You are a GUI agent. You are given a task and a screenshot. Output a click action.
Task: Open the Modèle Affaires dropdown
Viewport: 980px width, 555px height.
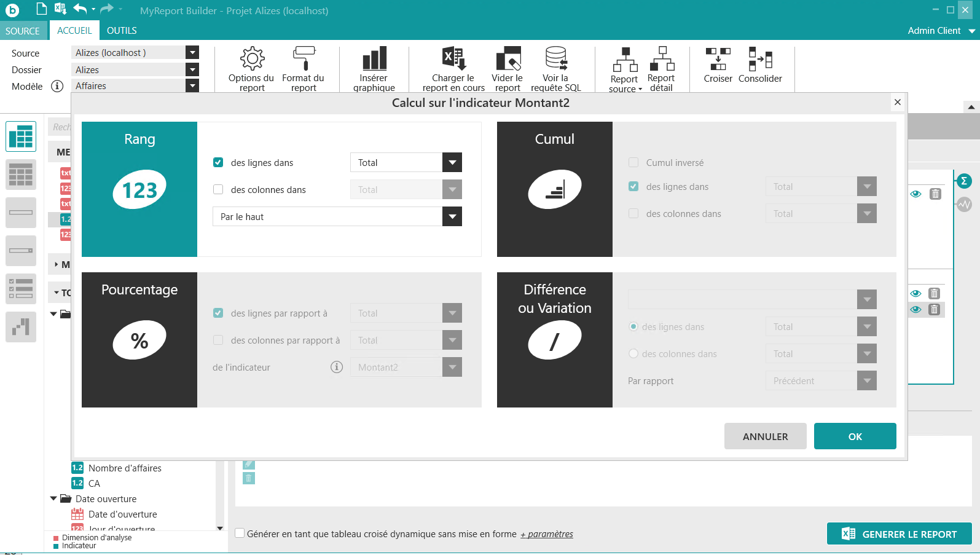point(192,86)
